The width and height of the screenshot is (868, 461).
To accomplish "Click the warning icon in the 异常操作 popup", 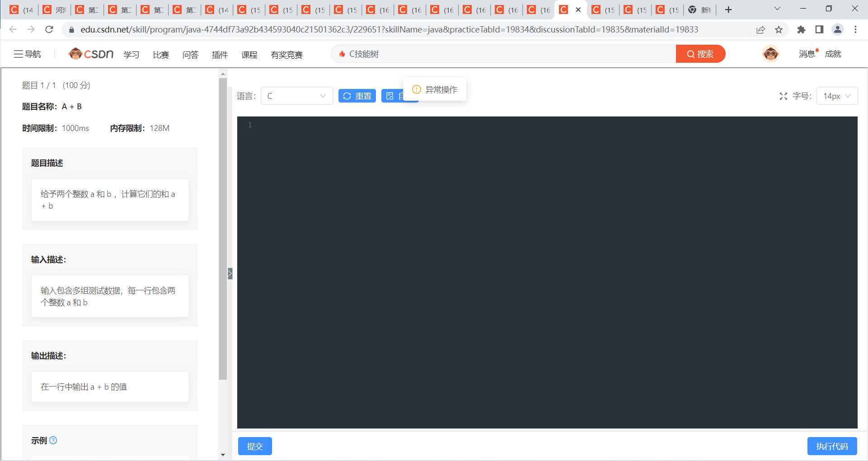I will coord(416,89).
